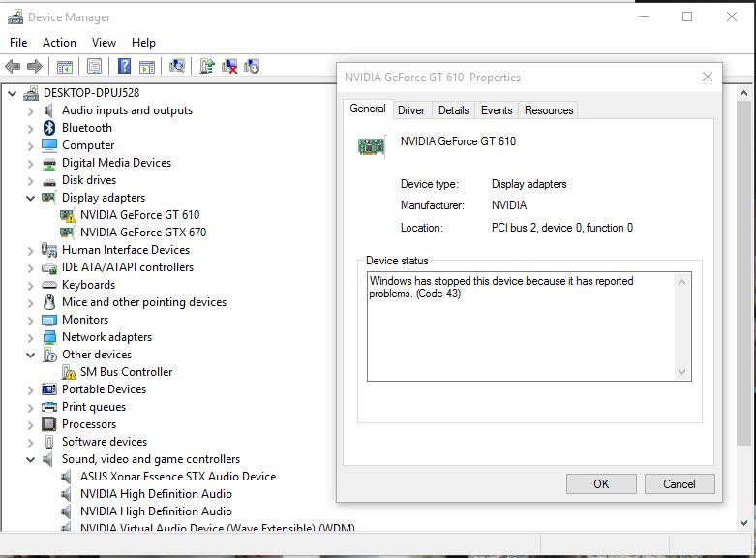Click Device Manager window scroll-up arrow
This screenshot has width=756, height=558.
click(x=744, y=93)
